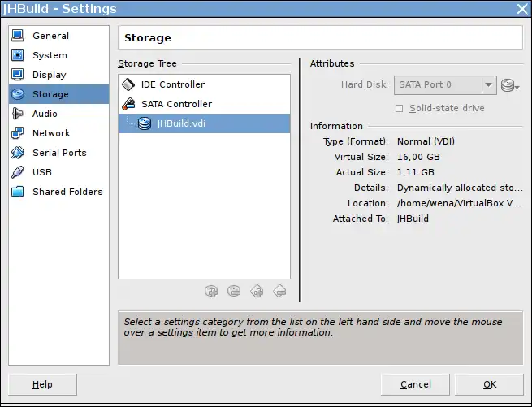
Task: Click the Shared Folders label
Action: pyautogui.click(x=67, y=192)
